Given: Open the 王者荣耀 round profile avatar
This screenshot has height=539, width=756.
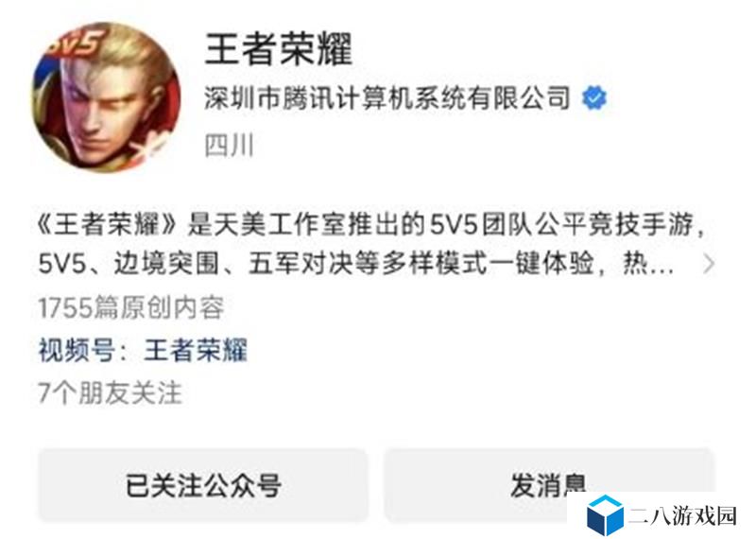Looking at the screenshot, I should 107,97.
